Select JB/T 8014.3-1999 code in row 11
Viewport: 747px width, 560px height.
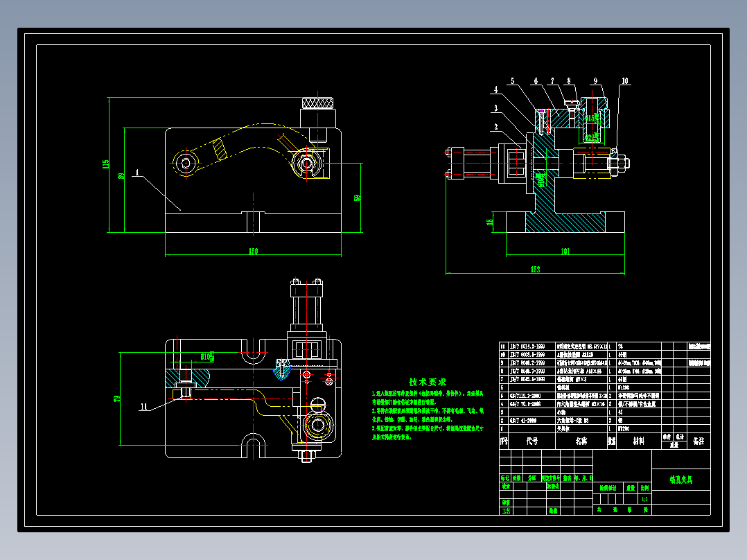point(527,347)
